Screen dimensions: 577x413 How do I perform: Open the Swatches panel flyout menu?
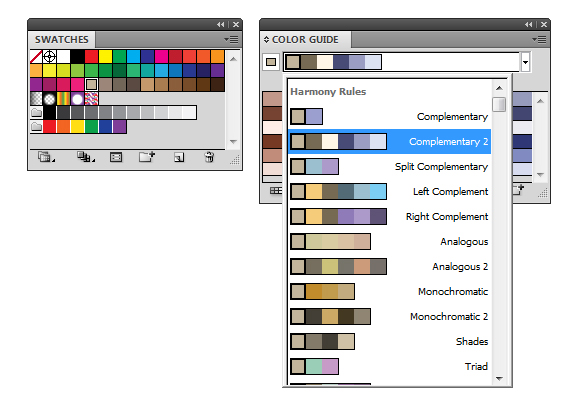(x=231, y=39)
